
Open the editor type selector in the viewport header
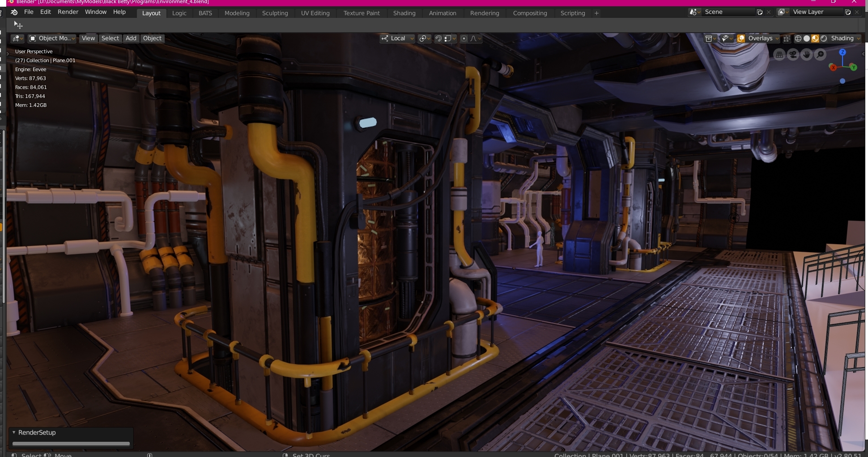coord(17,38)
